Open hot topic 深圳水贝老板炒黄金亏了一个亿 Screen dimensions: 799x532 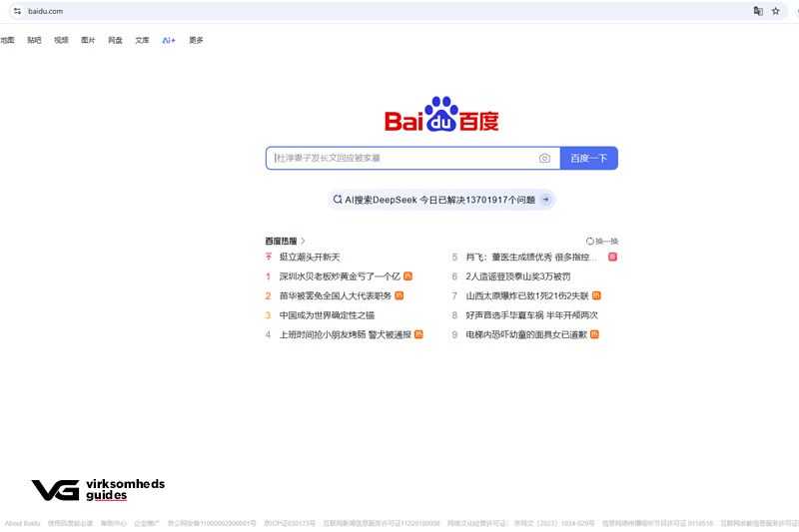(340, 276)
